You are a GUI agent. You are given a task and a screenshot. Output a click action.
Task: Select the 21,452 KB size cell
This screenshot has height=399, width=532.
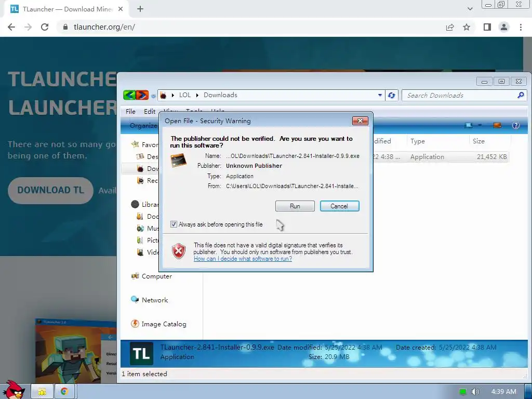[x=491, y=157]
